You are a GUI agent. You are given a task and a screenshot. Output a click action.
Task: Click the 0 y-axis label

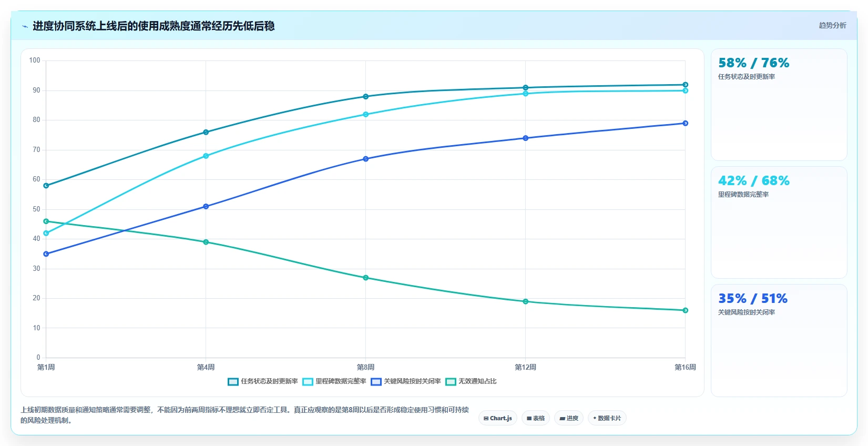pos(38,358)
